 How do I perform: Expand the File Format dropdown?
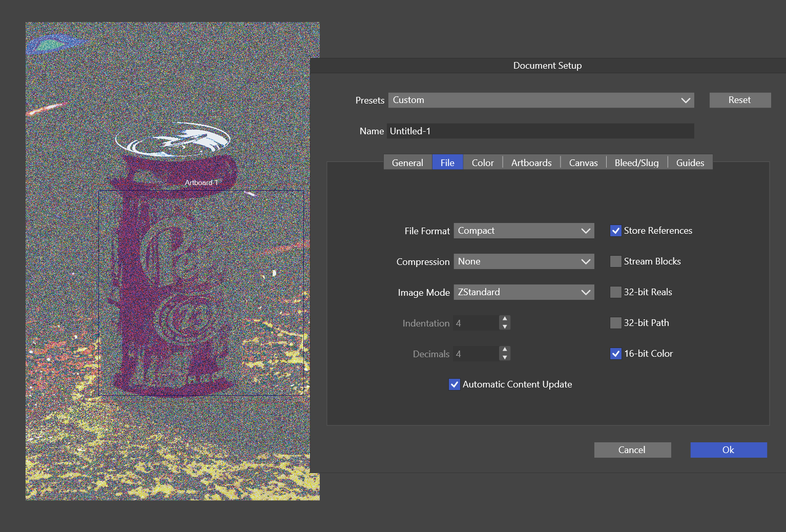point(524,231)
